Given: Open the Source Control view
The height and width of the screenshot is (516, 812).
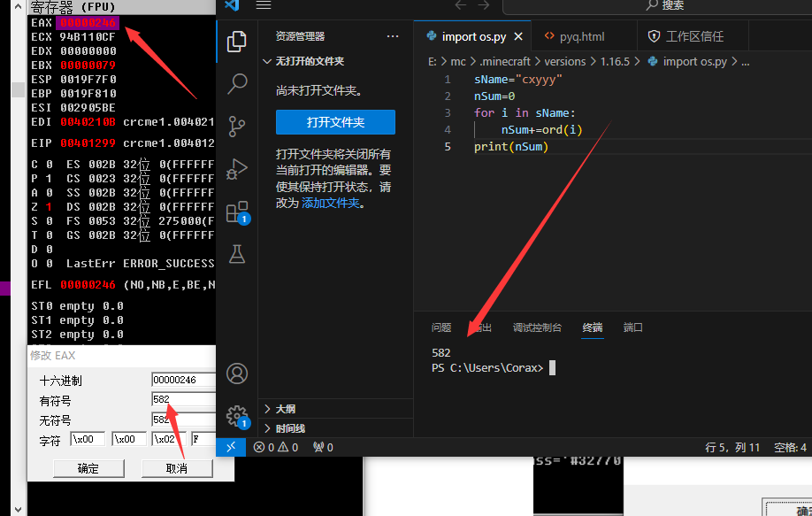Looking at the screenshot, I should click(x=237, y=126).
